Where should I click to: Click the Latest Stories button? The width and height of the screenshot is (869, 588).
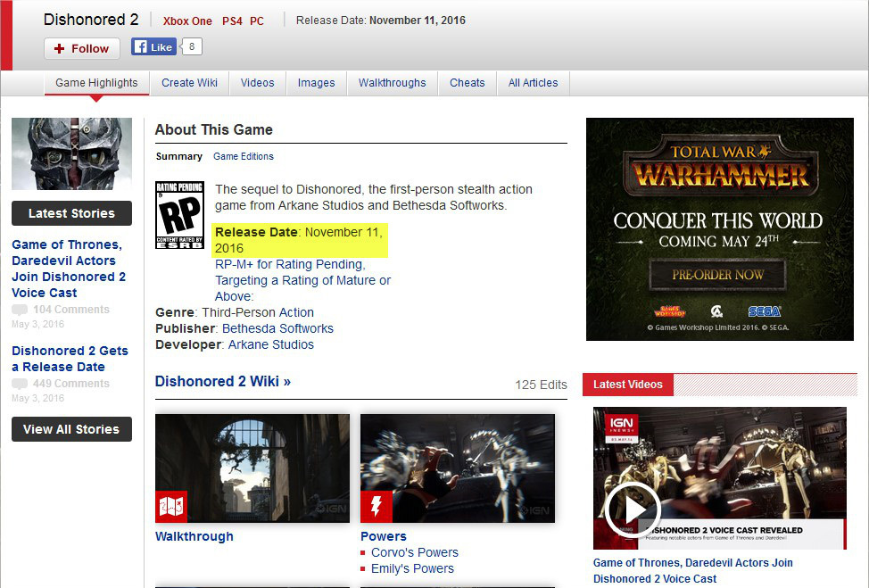[72, 213]
